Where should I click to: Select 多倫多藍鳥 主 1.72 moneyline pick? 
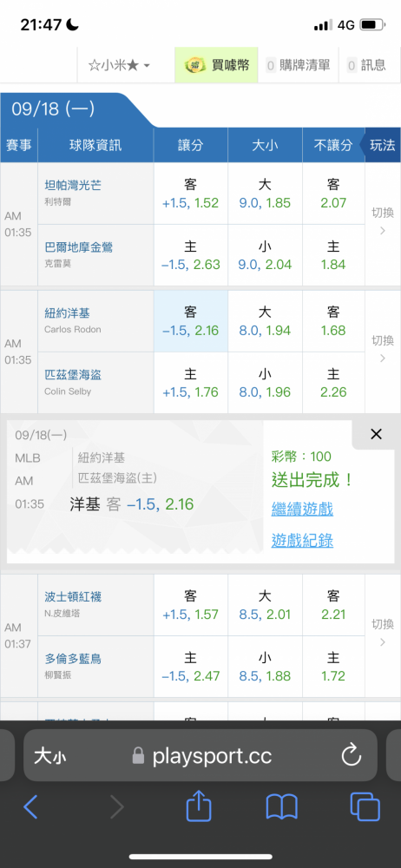pyautogui.click(x=333, y=667)
